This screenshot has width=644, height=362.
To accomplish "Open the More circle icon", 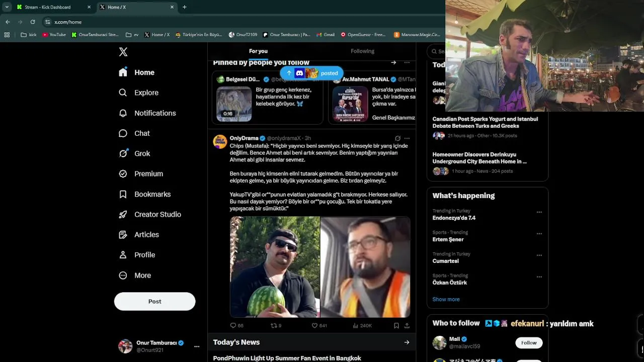I will pyautogui.click(x=123, y=275).
